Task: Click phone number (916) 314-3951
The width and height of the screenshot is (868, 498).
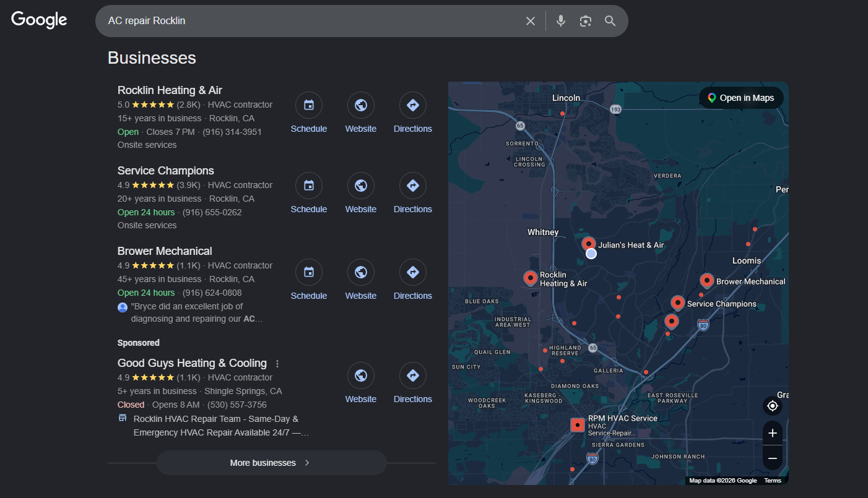Action: point(232,132)
